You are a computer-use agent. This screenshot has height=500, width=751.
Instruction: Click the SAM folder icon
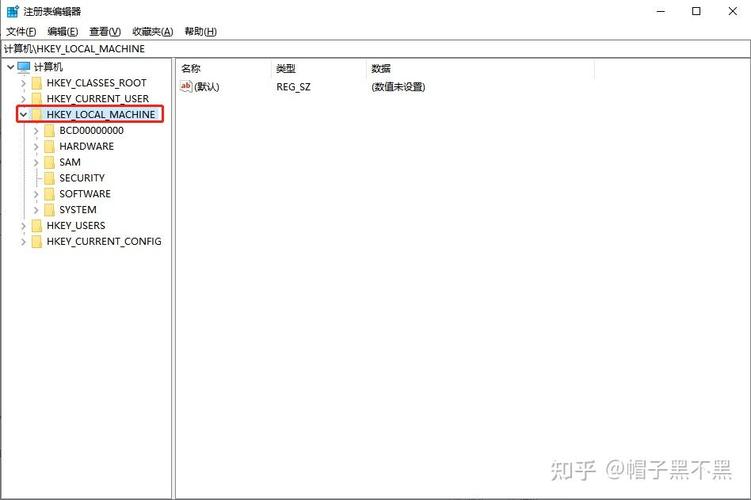(x=49, y=162)
